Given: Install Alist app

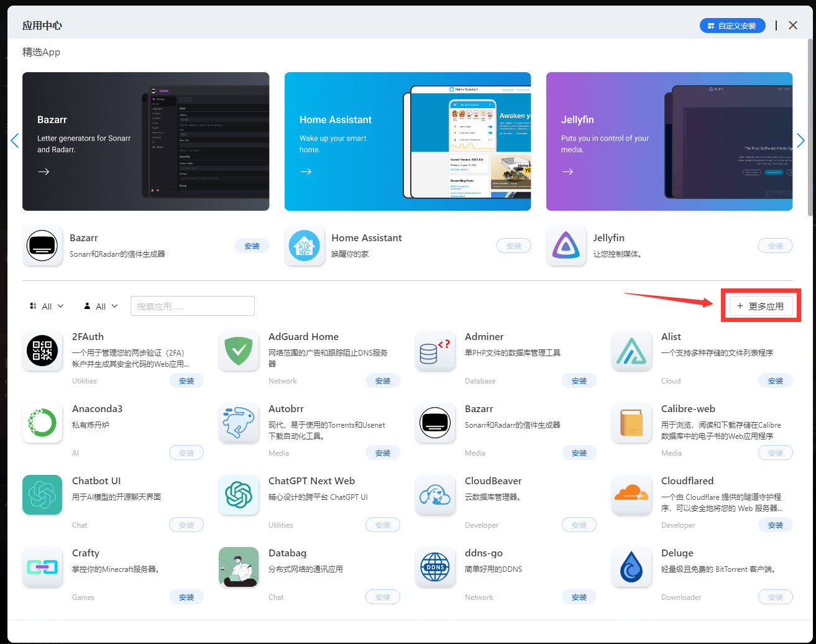Looking at the screenshot, I should (x=776, y=381).
